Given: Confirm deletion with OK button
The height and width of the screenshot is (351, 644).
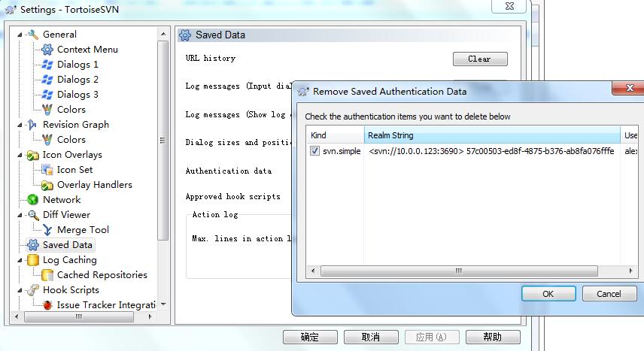Looking at the screenshot, I should click(548, 294).
